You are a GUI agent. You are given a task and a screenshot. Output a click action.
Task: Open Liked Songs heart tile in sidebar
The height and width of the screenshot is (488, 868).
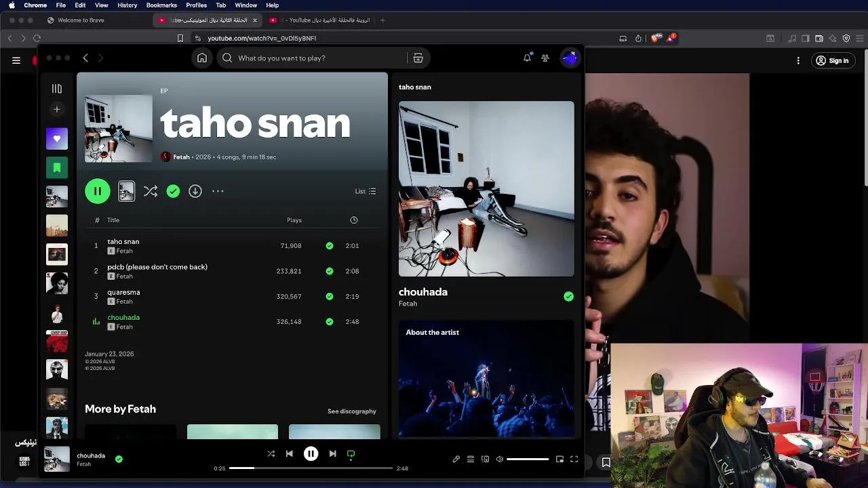[x=57, y=138]
